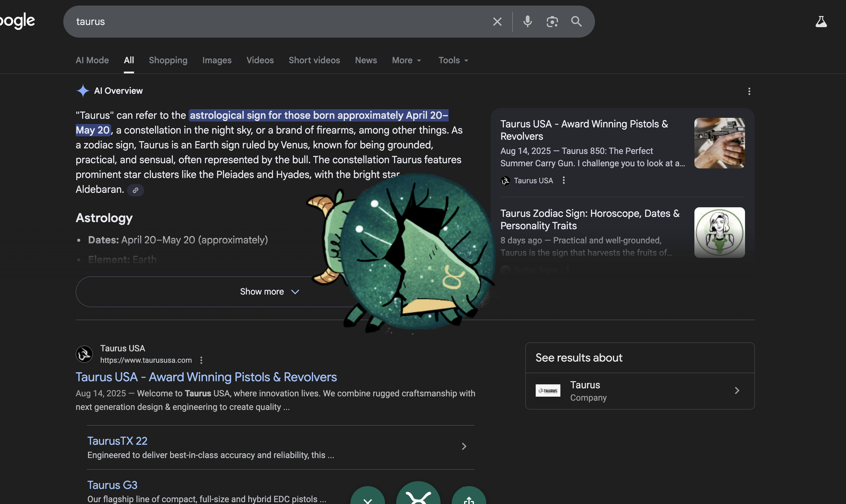Click the Dates: April 20–May 20 bullet
Image resolution: width=846 pixels, height=504 pixels.
pyautogui.click(x=178, y=240)
